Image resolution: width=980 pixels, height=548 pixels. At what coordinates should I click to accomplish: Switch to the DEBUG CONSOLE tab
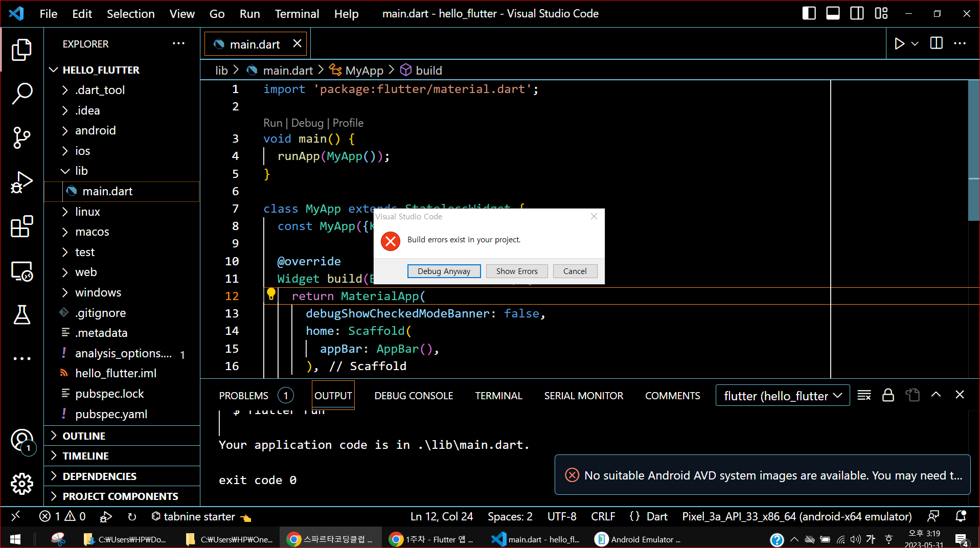click(x=414, y=396)
